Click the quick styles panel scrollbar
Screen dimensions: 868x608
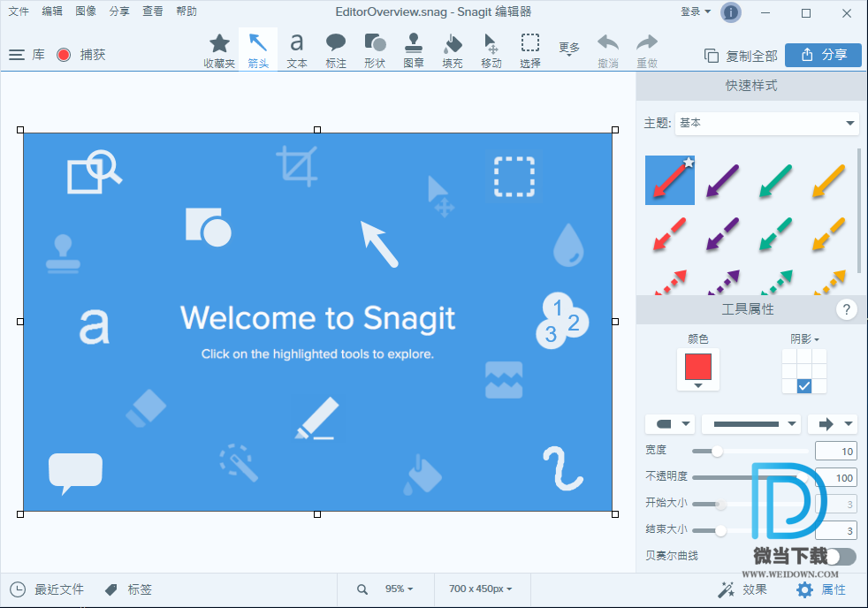[859, 210]
